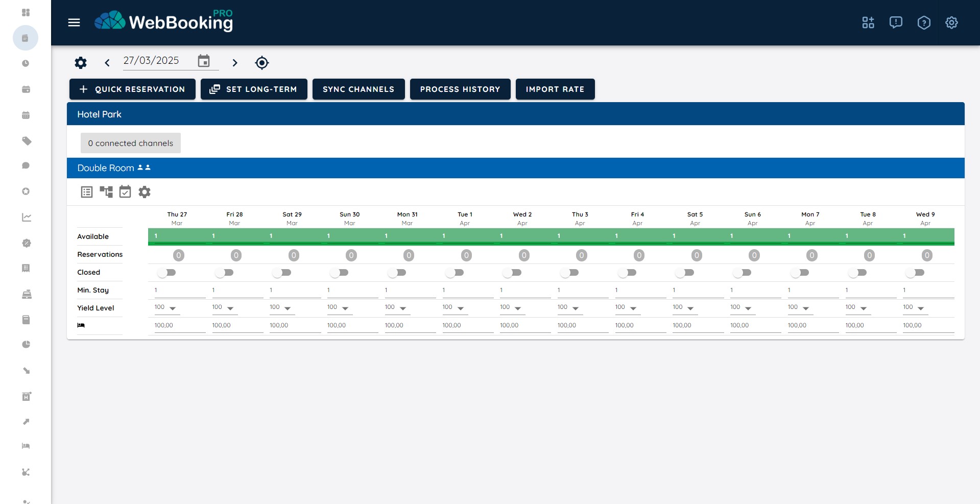Open the hamburger navigation menu
The height and width of the screenshot is (504, 980).
pos(74,22)
